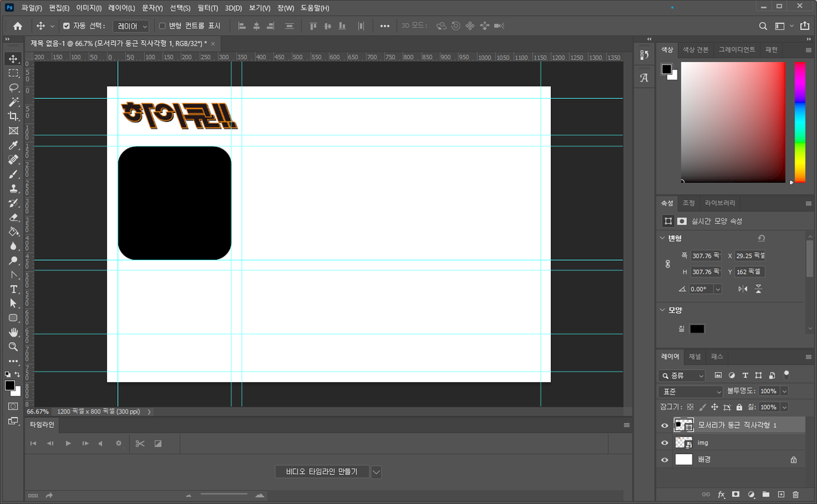817x504 pixels.
Task: Enable the 변형 컨트롤 표시 checkbox
Action: pos(162,26)
